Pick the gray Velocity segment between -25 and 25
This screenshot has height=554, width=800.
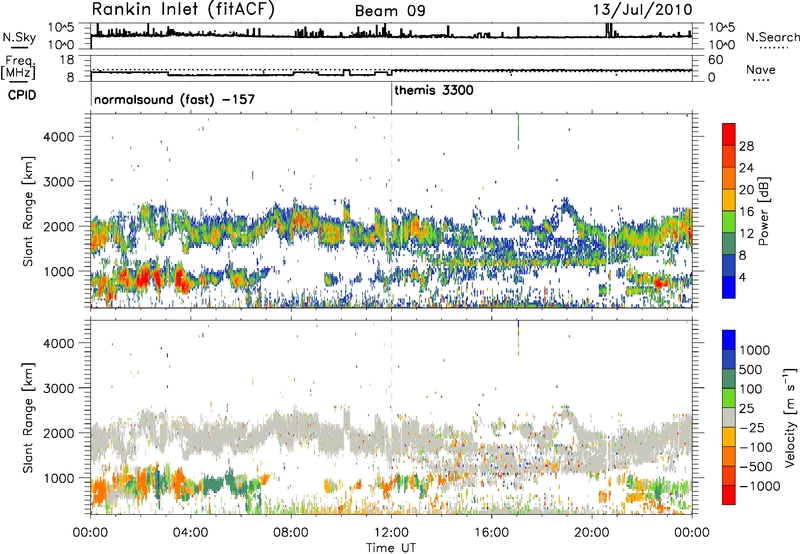click(729, 418)
